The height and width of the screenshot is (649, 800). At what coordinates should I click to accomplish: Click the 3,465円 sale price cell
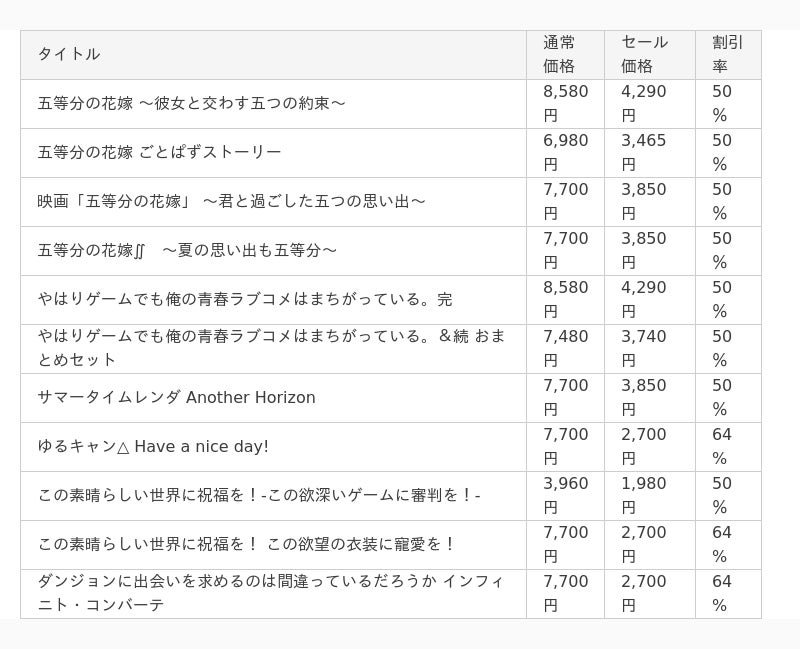pyautogui.click(x=643, y=152)
